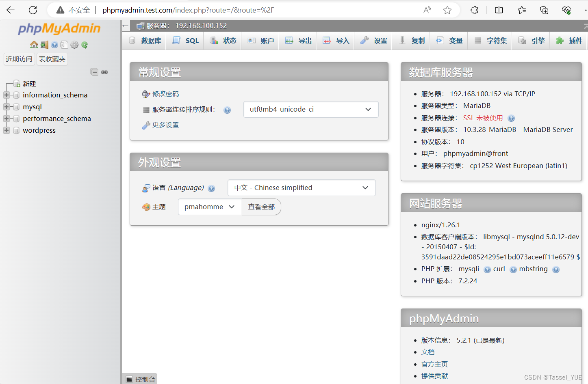Open navigation panel settings gear icon
588x384 pixels.
74,45
